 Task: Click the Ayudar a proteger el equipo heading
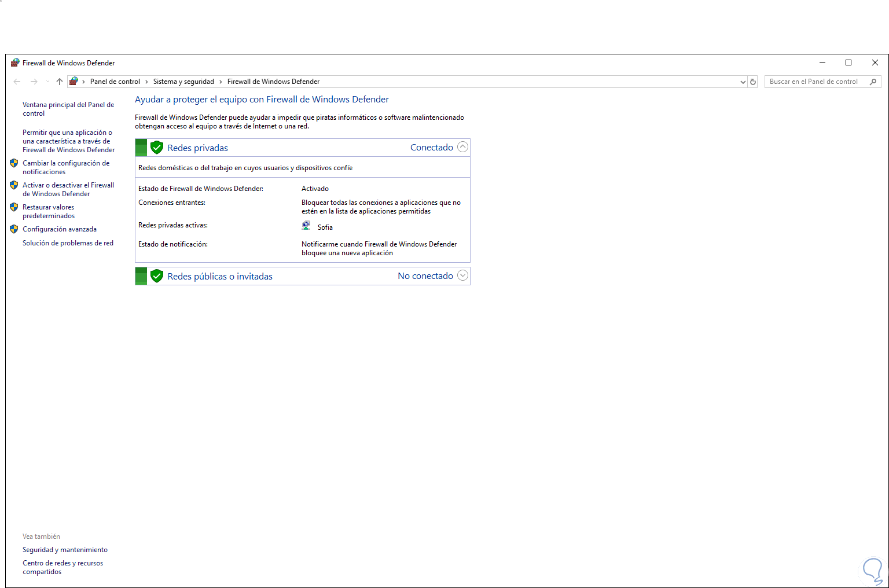pos(262,100)
